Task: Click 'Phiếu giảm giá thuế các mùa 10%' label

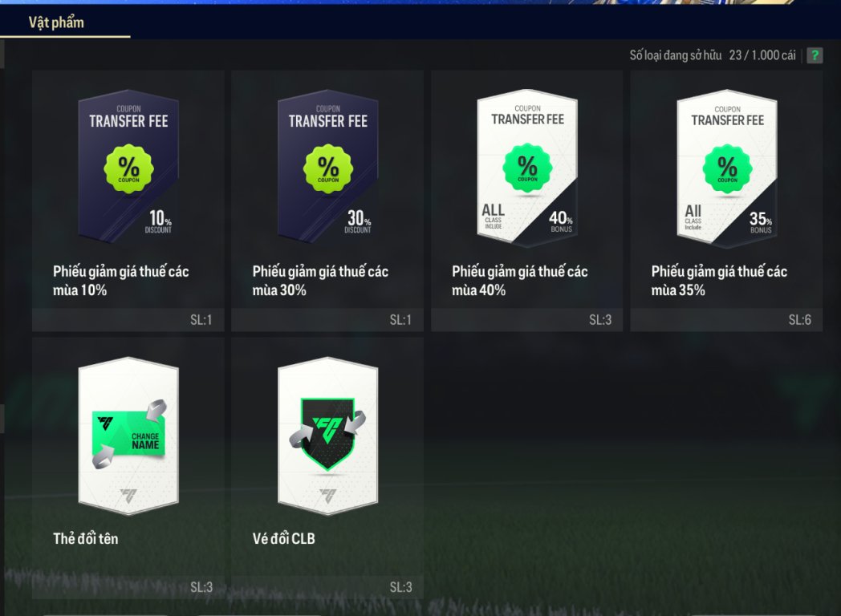Action: pyautogui.click(x=120, y=281)
